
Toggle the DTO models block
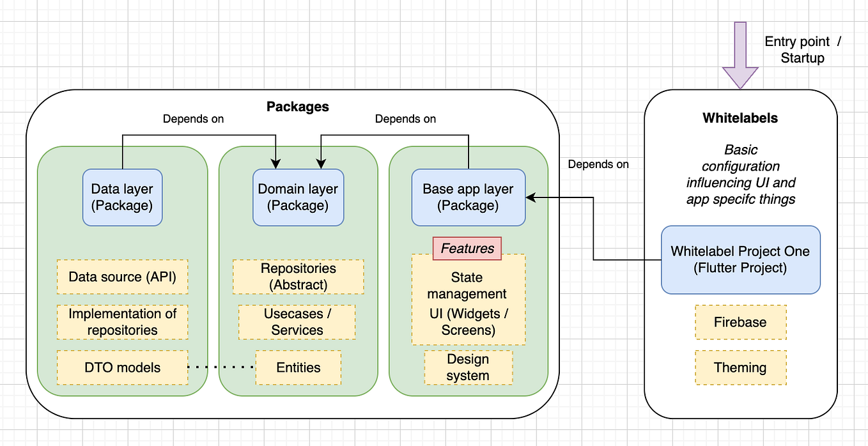pos(122,367)
